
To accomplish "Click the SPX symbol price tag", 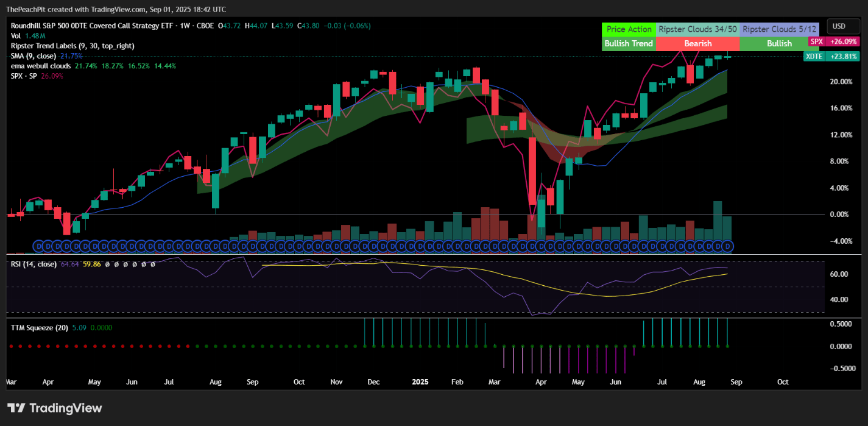I will (x=816, y=41).
